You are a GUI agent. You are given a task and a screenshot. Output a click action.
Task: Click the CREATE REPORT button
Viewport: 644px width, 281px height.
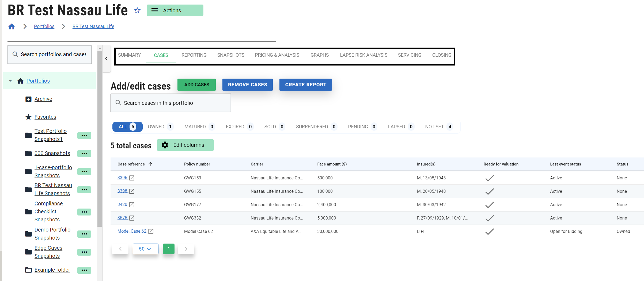[x=305, y=85]
